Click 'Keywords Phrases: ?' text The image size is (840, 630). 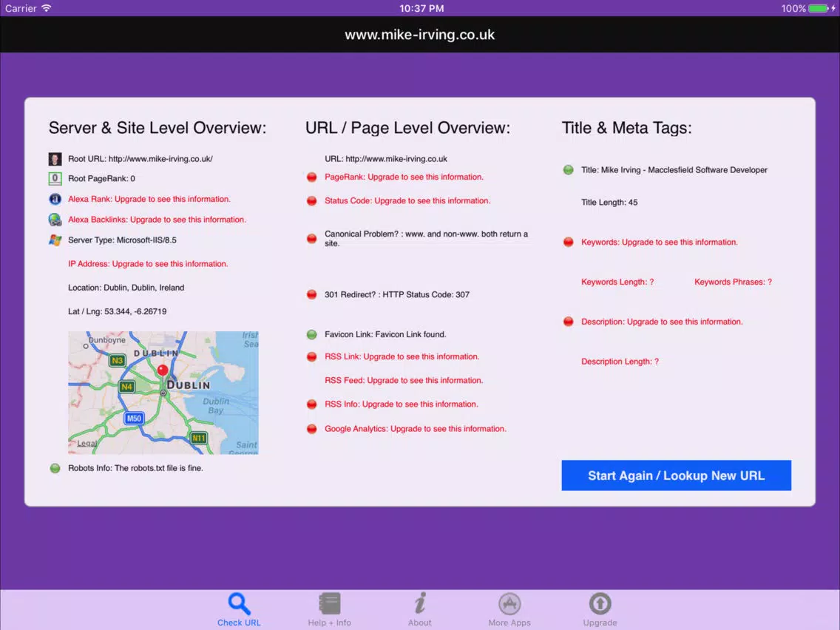click(733, 282)
